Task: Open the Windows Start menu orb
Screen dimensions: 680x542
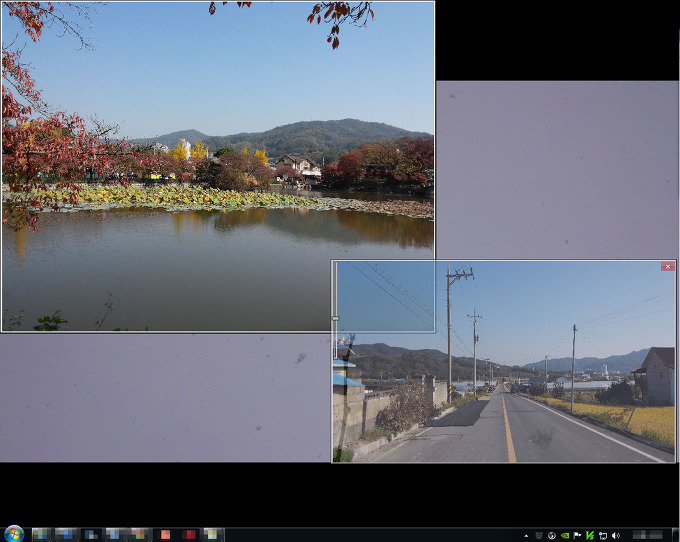Action: click(x=14, y=534)
